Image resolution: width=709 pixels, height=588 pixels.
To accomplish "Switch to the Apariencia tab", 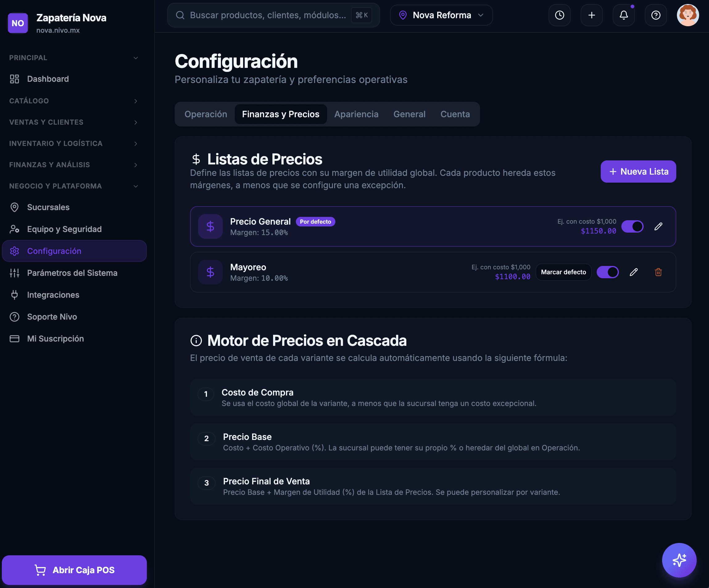I will 356,114.
